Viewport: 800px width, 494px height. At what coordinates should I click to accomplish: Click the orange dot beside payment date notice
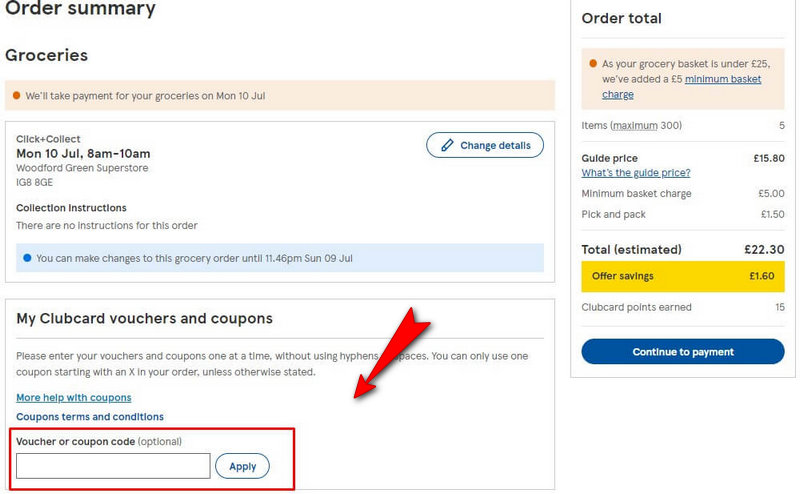[x=16, y=97]
